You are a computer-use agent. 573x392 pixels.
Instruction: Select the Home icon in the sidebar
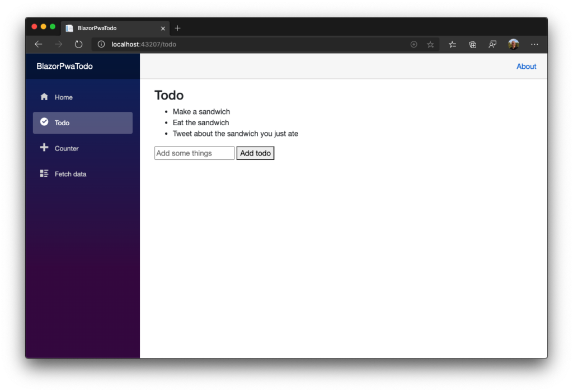[x=44, y=96]
